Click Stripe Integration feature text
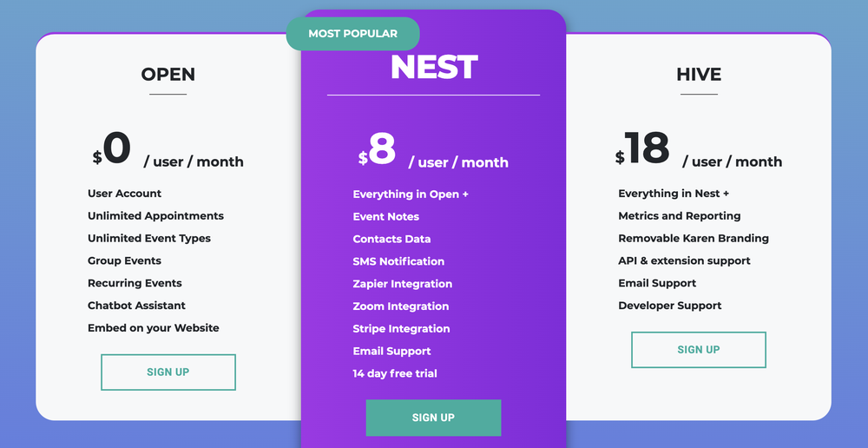Image resolution: width=868 pixels, height=448 pixels. 401,329
